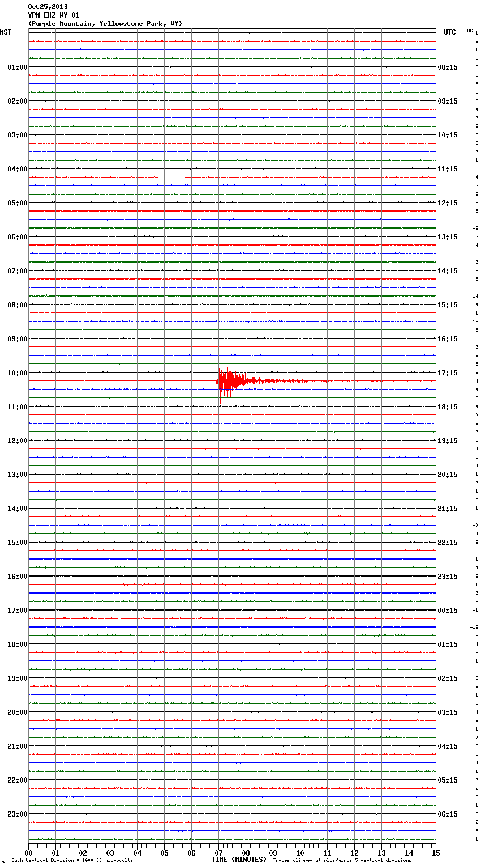
Task: Click the 17:15 UTC time label
Action: (448, 373)
